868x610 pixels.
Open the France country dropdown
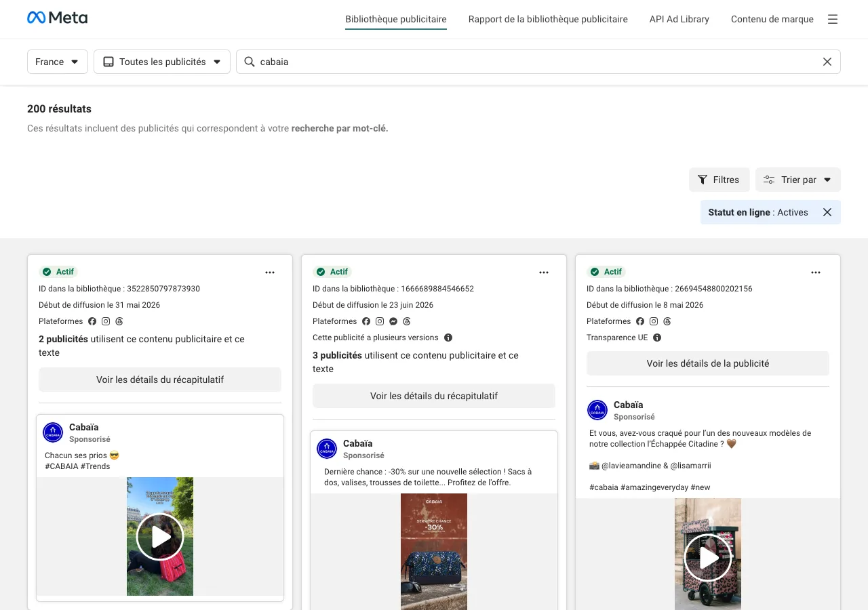pyautogui.click(x=58, y=62)
